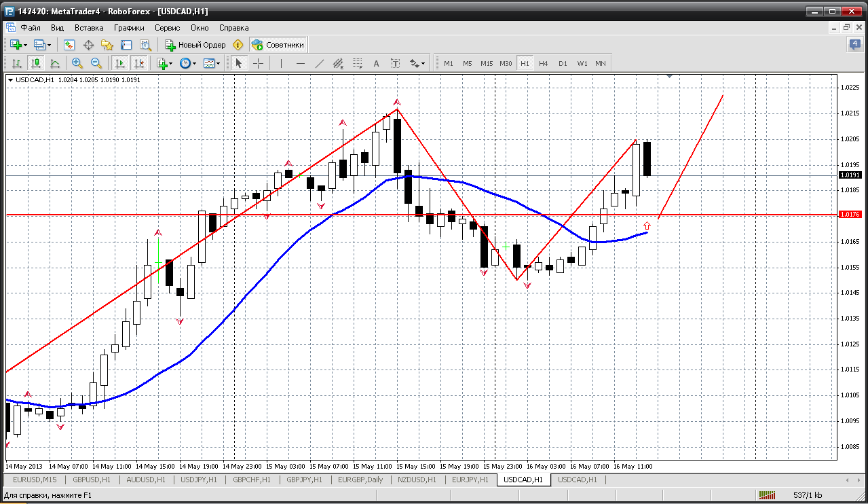This screenshot has width=868, height=504.
Task: Open the notification bubble showing 4
Action: coord(855,44)
